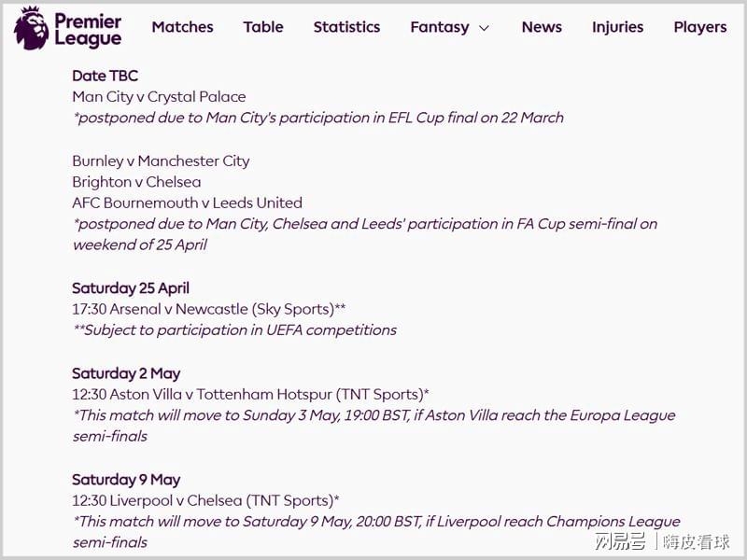Go to the Table section
The width and height of the screenshot is (747, 560).
coord(263,27)
